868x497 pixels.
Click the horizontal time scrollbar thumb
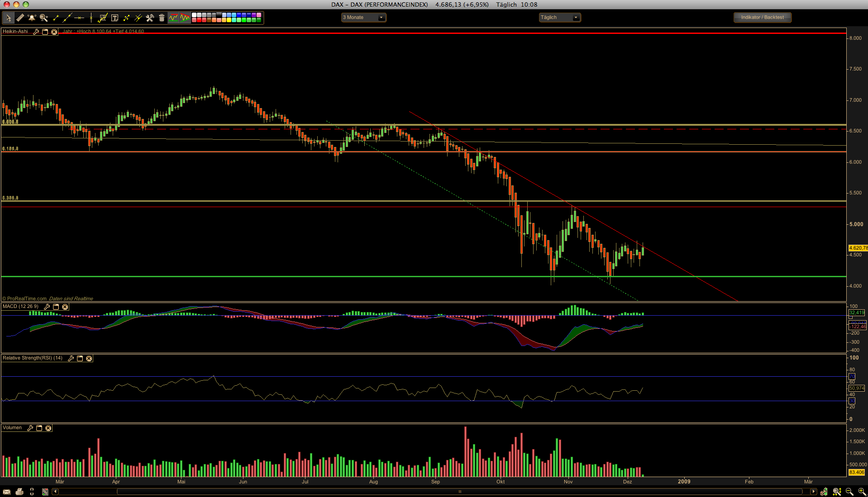[x=460, y=492]
